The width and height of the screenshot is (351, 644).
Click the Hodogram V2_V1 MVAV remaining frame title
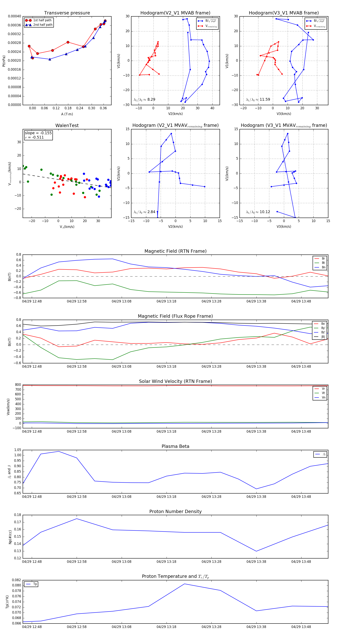pos(175,125)
